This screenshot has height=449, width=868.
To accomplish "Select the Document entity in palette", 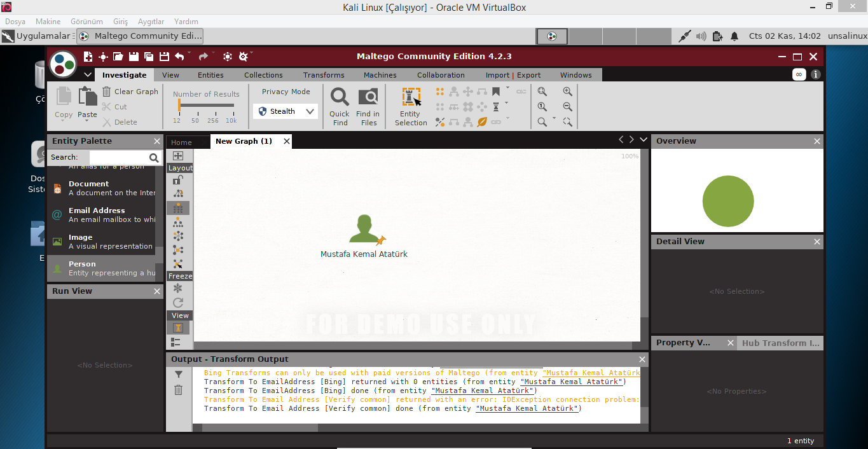I will [x=101, y=188].
